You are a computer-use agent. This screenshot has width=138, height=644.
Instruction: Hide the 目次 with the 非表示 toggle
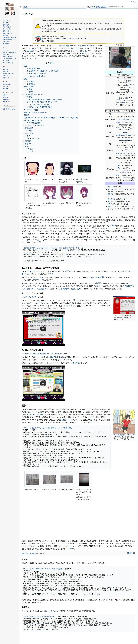point(53,63)
